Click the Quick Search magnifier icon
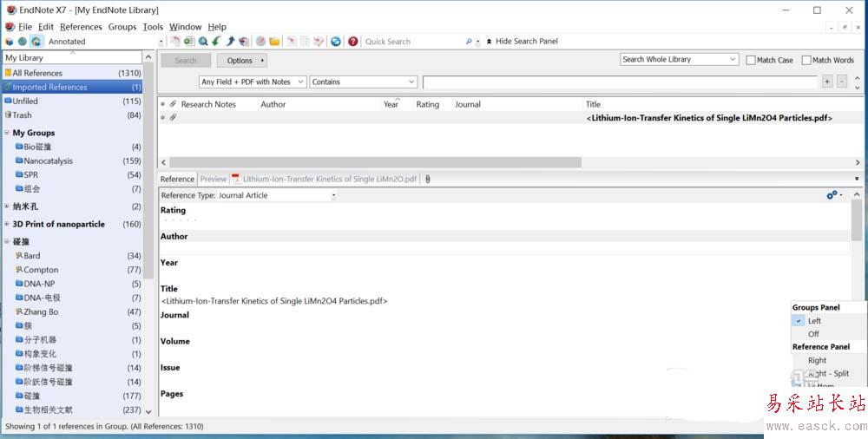 point(469,42)
